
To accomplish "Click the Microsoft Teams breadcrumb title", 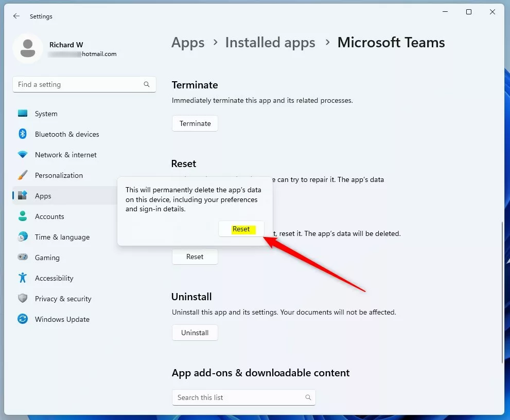I will pos(391,43).
